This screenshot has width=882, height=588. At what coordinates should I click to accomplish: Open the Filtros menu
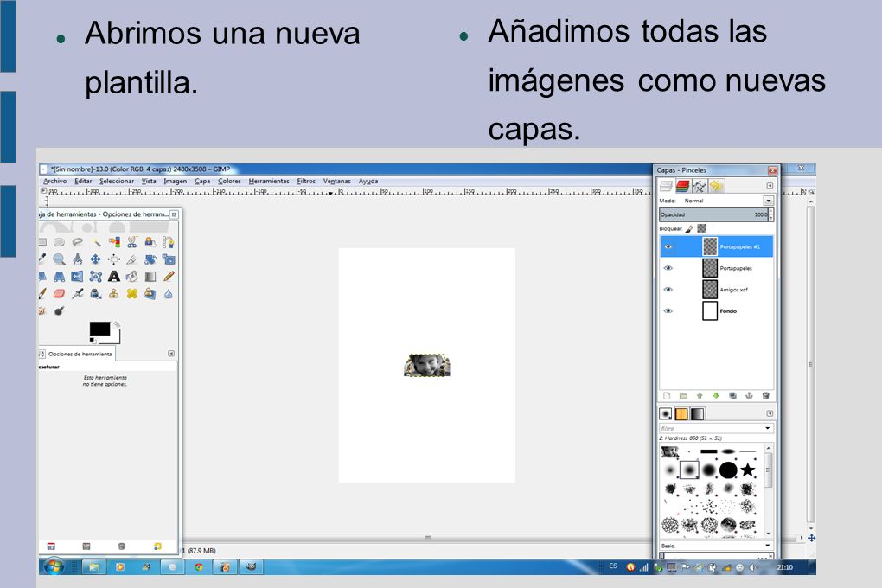306,182
